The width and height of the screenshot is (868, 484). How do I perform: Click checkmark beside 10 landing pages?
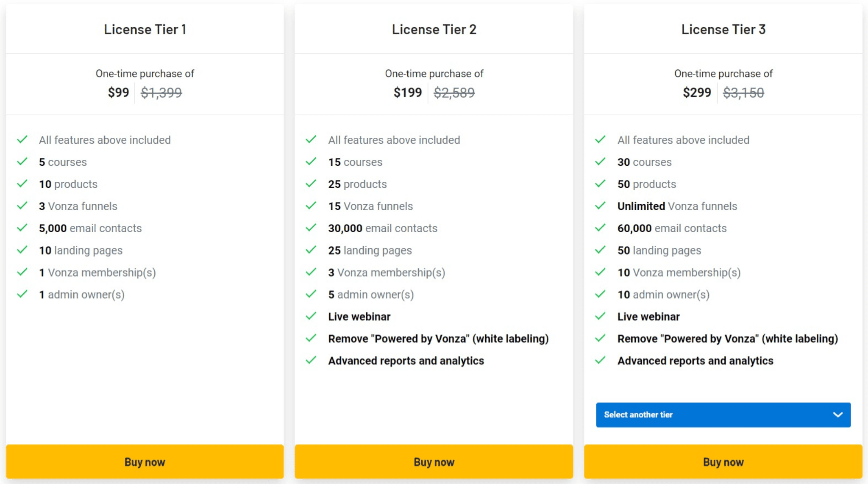click(x=22, y=250)
